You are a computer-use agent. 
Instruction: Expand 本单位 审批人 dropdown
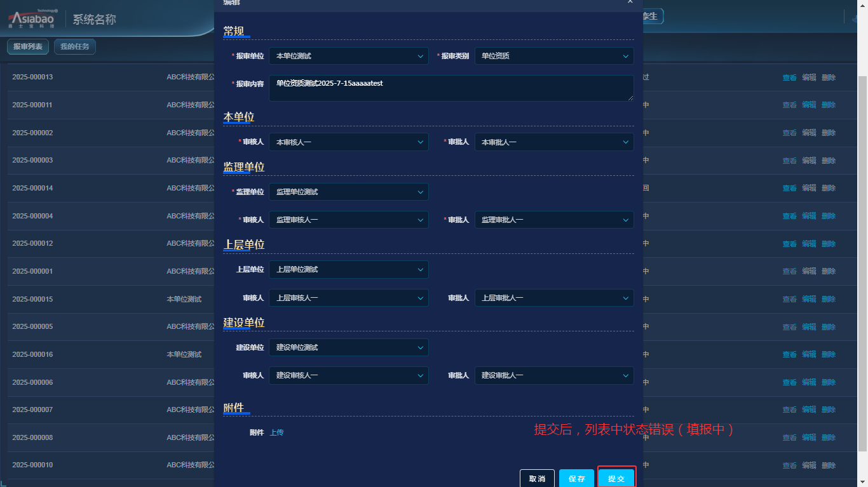[x=554, y=142]
